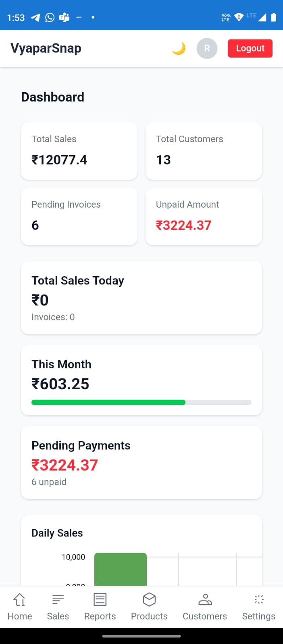
Task: Select the Sales icon in bottom bar
Action: pyautogui.click(x=58, y=606)
